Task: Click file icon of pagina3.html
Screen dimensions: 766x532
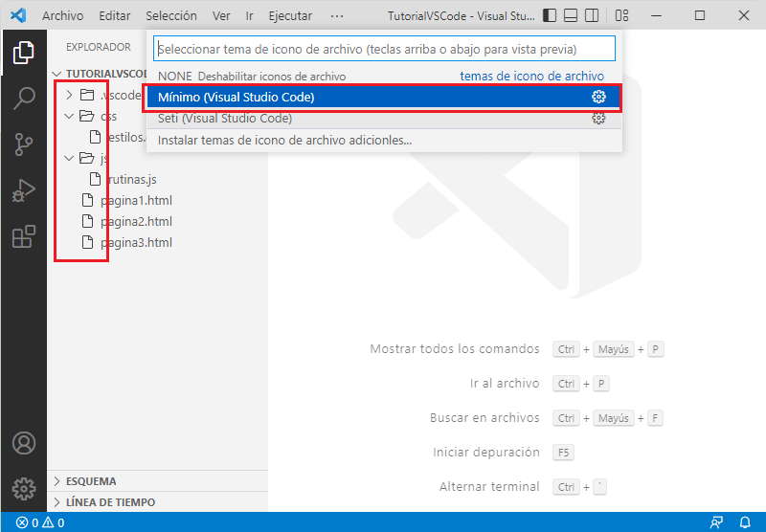Action: 87,242
